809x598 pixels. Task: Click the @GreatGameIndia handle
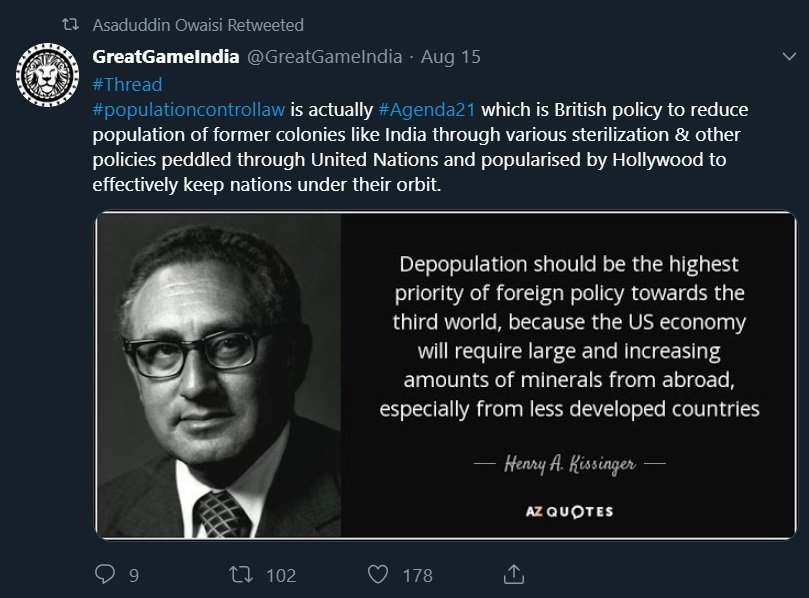click(x=325, y=57)
